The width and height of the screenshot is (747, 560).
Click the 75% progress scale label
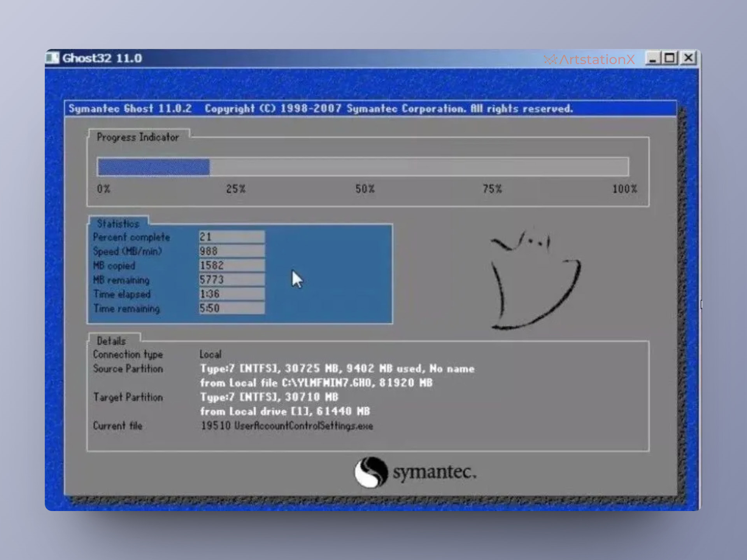click(492, 189)
